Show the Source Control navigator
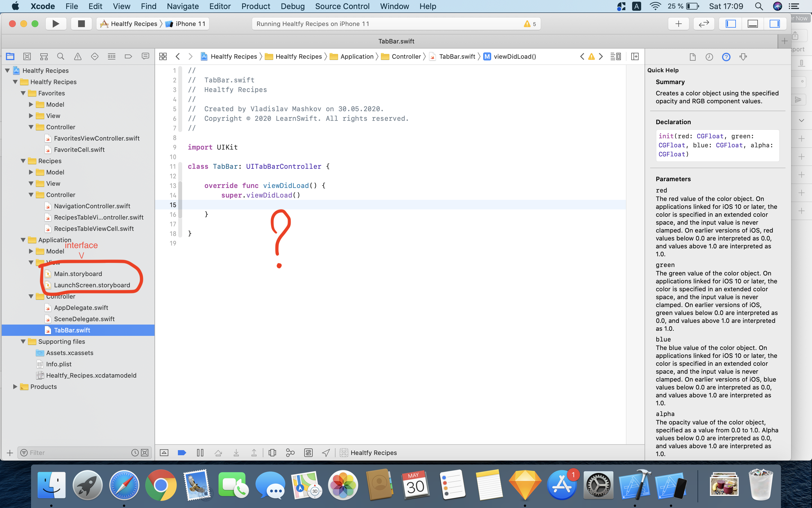The image size is (812, 508). coord(27,56)
